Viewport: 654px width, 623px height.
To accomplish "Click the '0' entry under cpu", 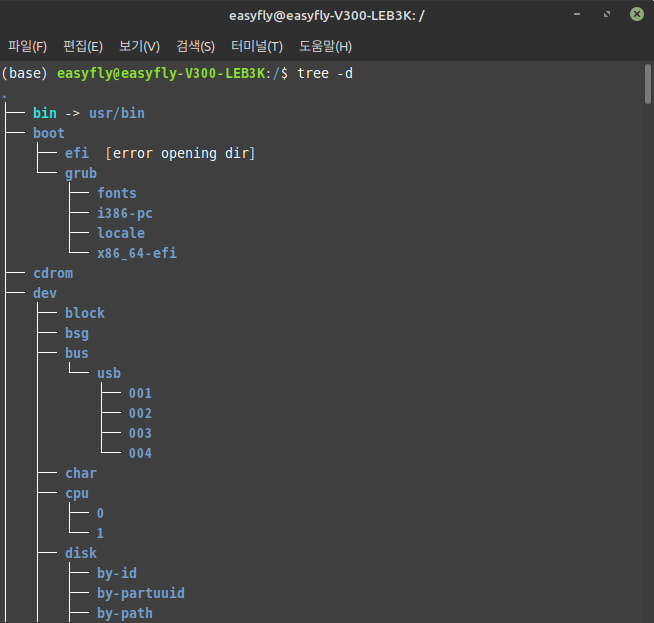I will pyautogui.click(x=100, y=513).
